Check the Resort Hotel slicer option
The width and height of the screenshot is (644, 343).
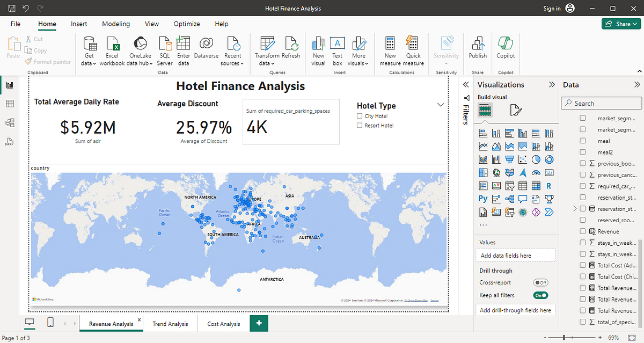[360, 125]
